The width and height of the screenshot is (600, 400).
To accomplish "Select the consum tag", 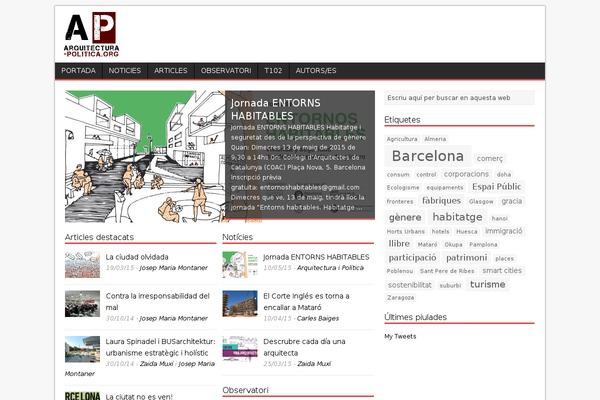I will coord(398,175).
